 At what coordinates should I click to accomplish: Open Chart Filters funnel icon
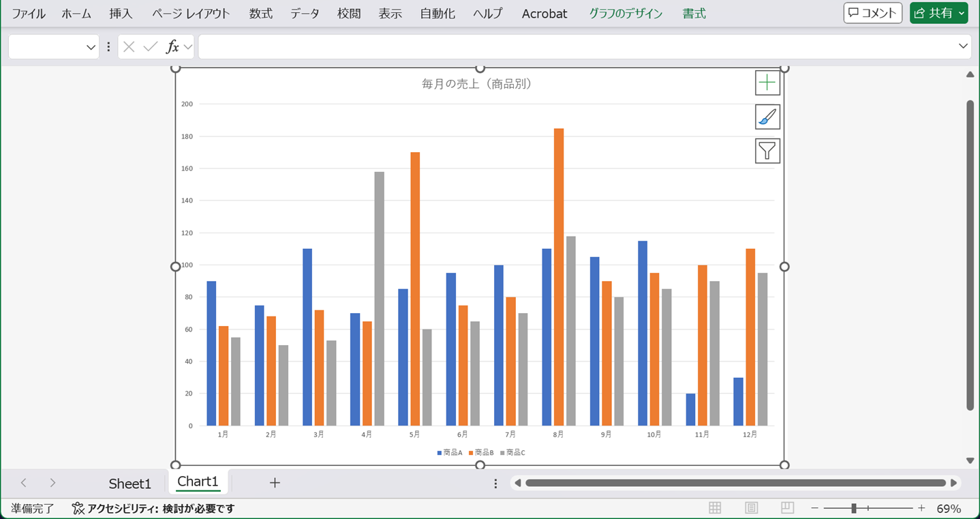point(767,150)
